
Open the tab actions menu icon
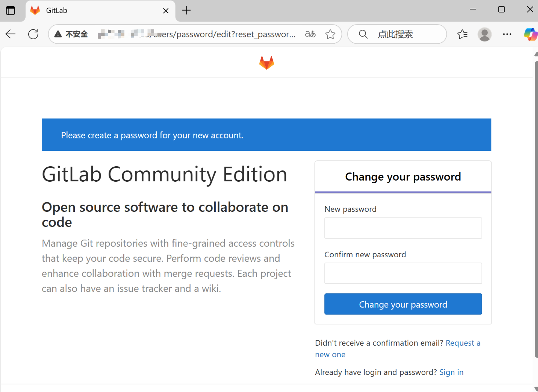coord(11,11)
